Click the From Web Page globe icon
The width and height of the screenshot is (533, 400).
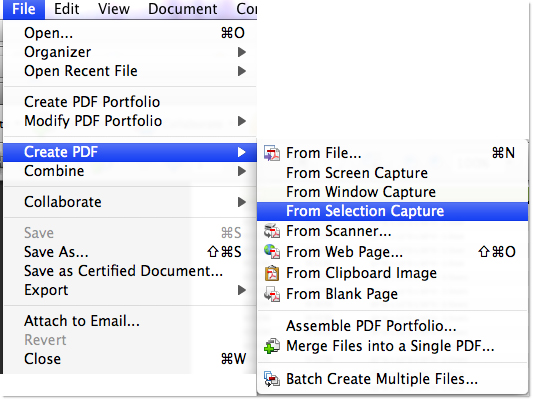(272, 252)
